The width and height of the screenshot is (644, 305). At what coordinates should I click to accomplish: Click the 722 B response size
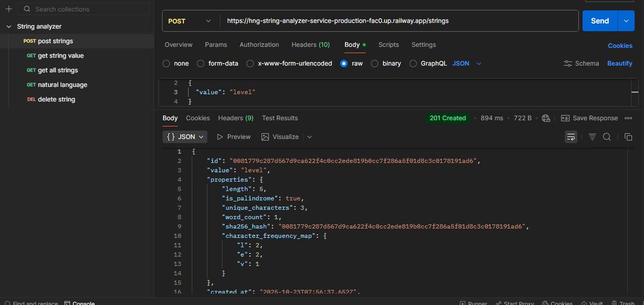click(523, 118)
